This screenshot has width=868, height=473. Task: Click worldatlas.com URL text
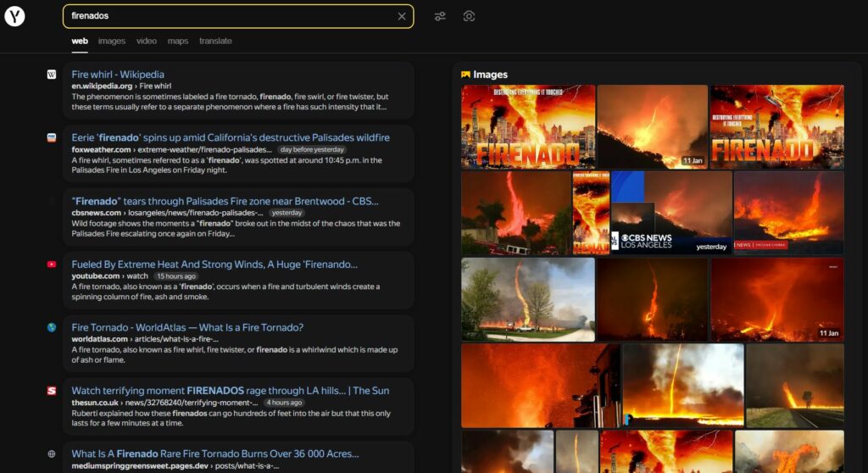coord(100,339)
